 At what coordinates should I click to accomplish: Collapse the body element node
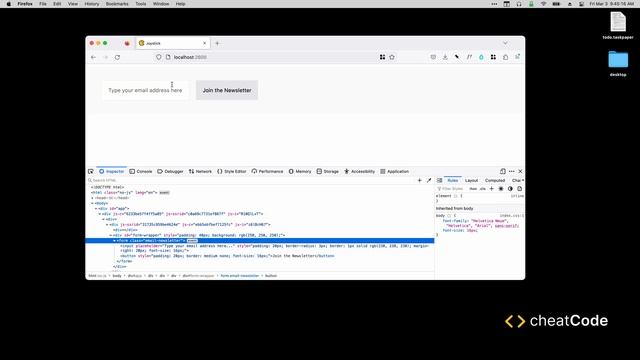[x=92, y=203]
